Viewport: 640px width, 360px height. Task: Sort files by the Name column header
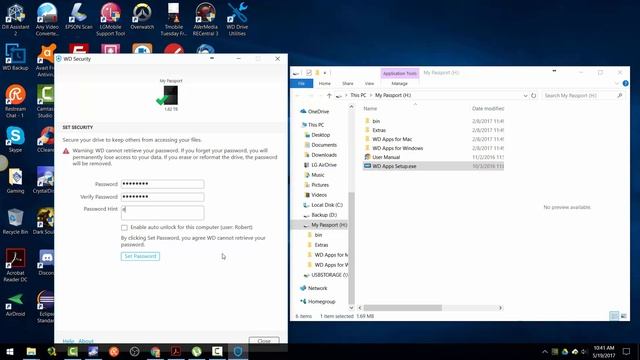(370, 109)
